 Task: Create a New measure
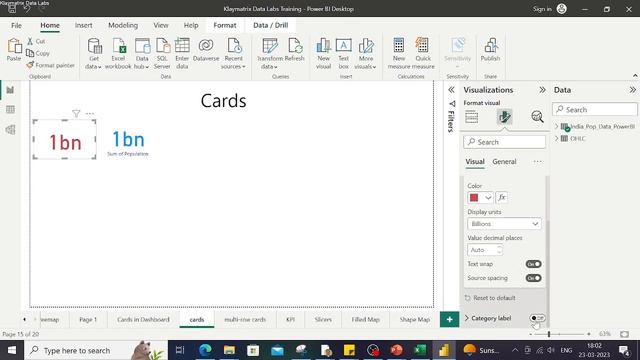[399, 53]
